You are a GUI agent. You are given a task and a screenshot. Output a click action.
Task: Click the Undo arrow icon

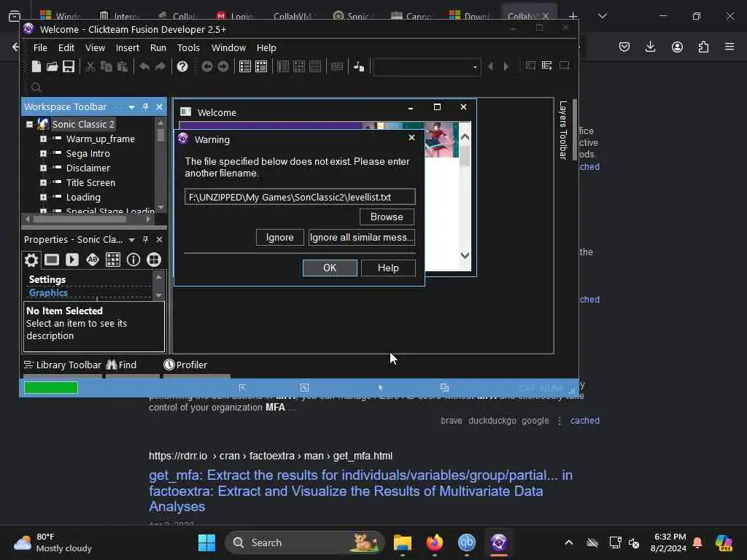[x=144, y=66]
